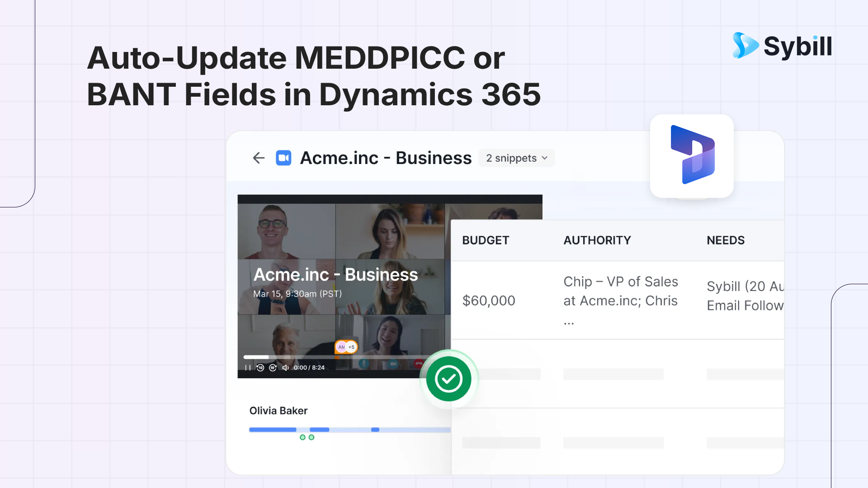Click the Dynamics 365 logo tile
This screenshot has width=868, height=488.
point(692,156)
